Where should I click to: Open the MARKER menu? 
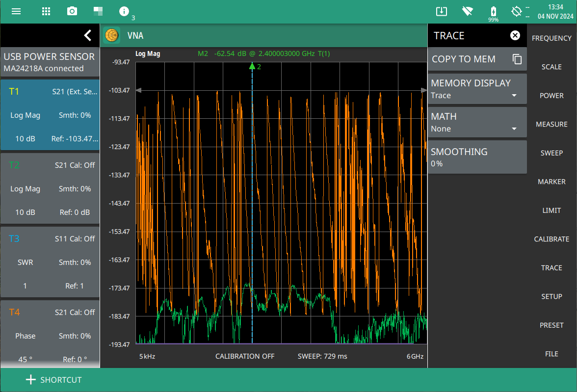(x=551, y=182)
